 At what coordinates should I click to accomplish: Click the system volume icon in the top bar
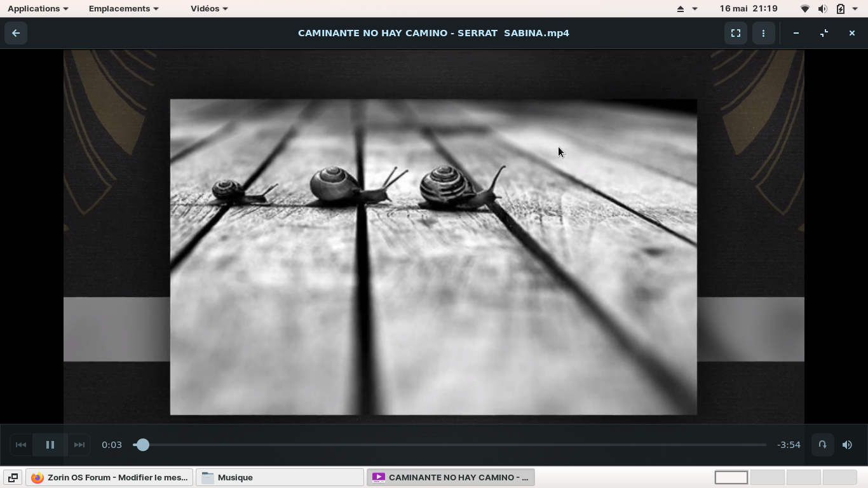(822, 9)
